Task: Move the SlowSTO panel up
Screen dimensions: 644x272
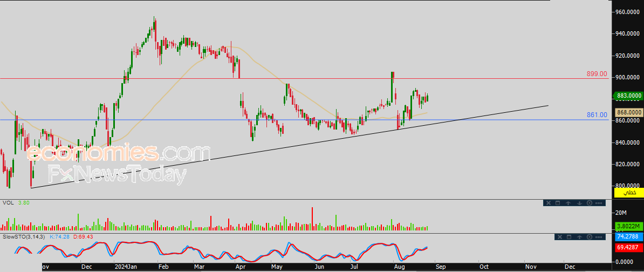Action: coord(579,237)
